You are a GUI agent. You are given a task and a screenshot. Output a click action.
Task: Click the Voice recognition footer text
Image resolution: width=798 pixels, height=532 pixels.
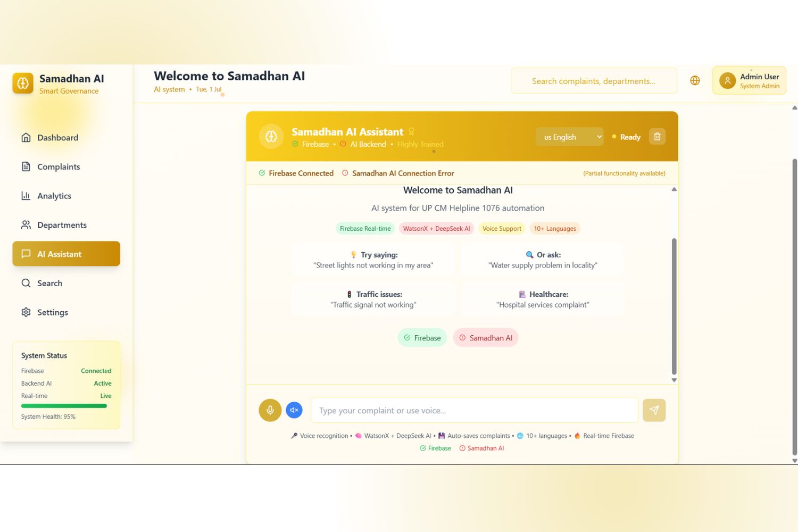tap(324, 436)
